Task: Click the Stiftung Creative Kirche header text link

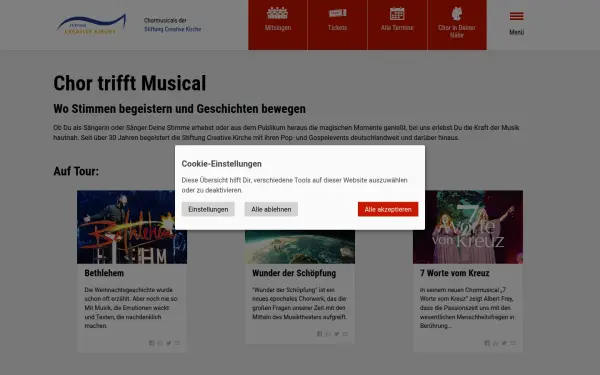Action: pyautogui.click(x=173, y=29)
